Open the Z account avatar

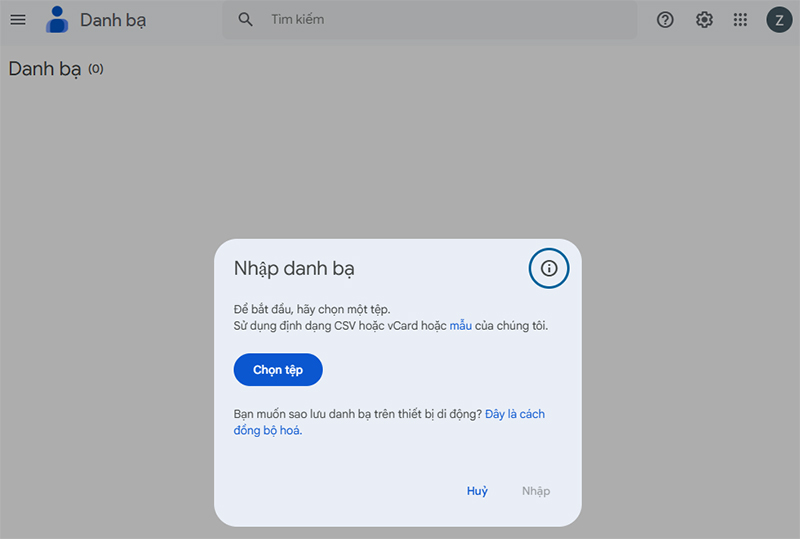(x=779, y=20)
